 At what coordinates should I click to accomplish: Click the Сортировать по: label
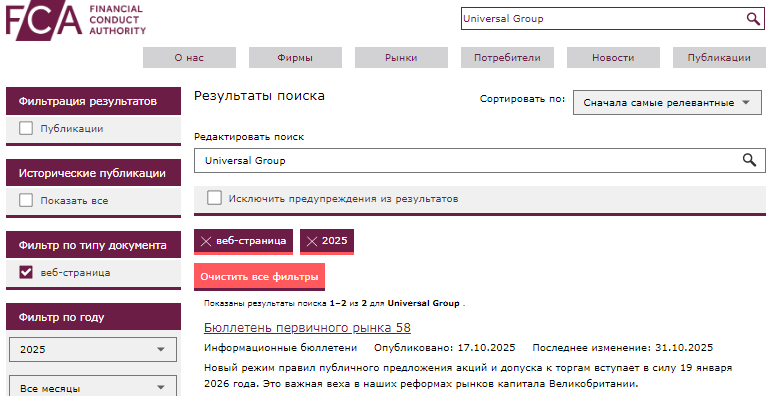click(522, 99)
